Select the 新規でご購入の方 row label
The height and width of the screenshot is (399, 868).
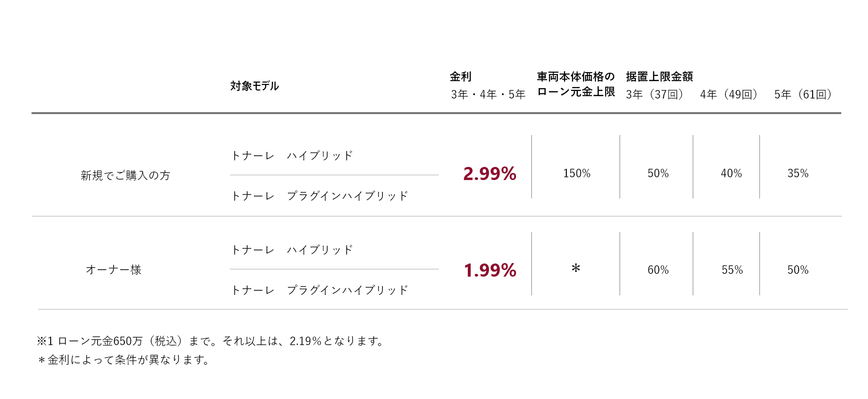coord(125,175)
